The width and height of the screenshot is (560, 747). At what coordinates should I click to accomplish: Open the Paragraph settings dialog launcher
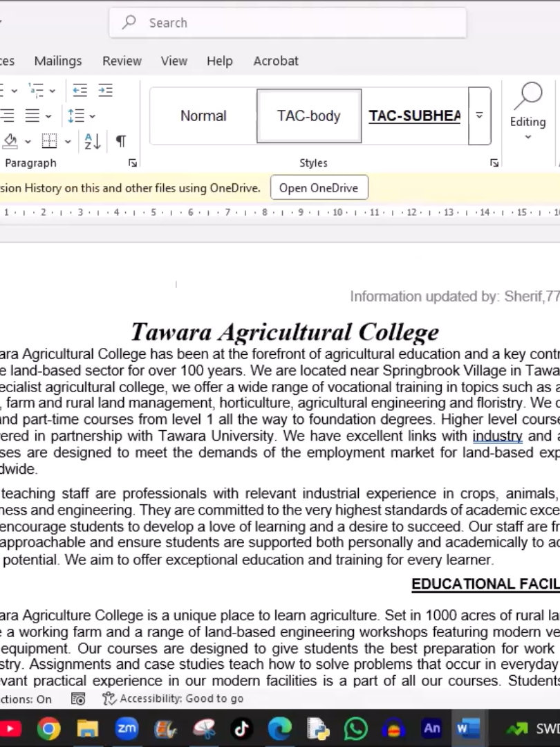pos(132,163)
